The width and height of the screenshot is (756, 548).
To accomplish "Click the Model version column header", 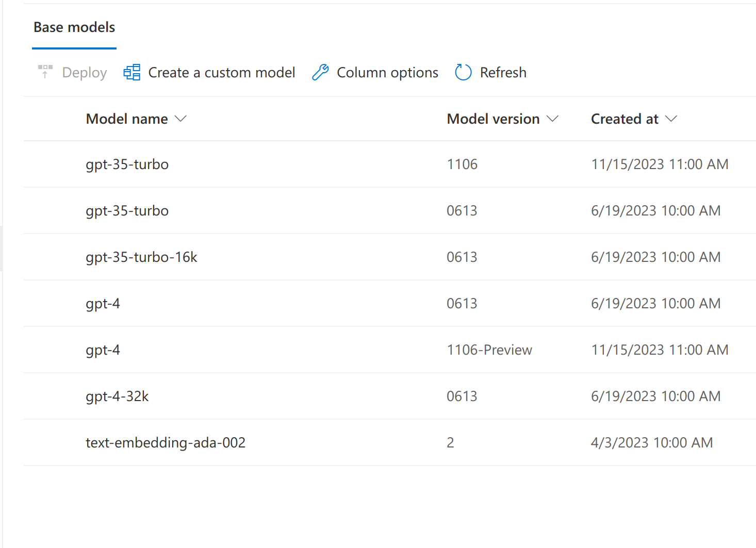I will 493,119.
